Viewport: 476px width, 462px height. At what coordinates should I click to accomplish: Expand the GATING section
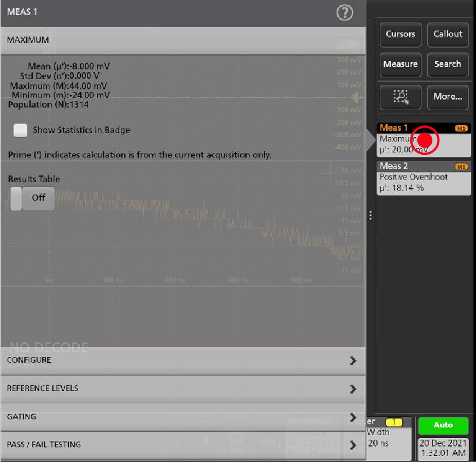[x=183, y=417]
